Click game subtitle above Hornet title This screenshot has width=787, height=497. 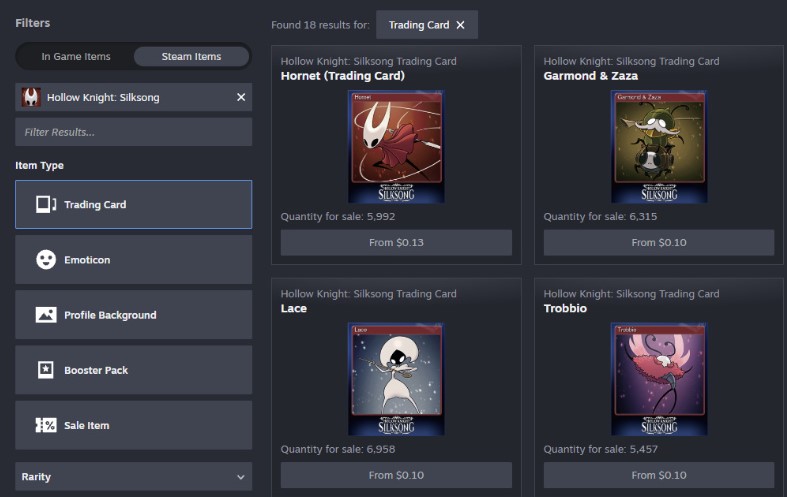pos(368,61)
